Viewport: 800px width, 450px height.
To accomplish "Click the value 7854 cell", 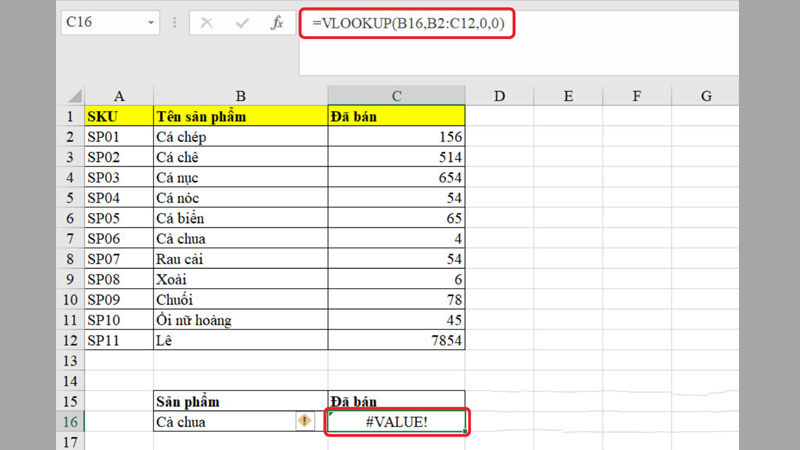I will click(396, 340).
